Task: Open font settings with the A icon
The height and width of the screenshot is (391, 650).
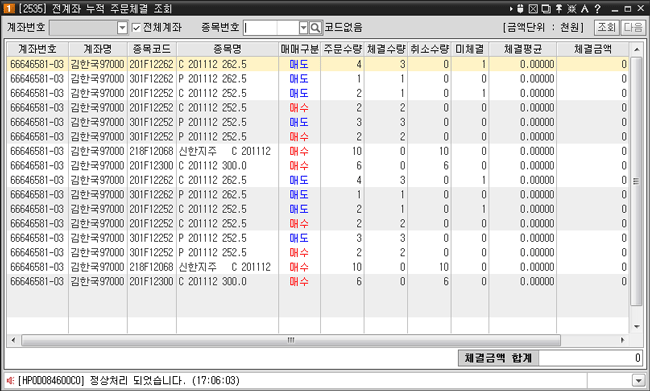Action: (585, 9)
